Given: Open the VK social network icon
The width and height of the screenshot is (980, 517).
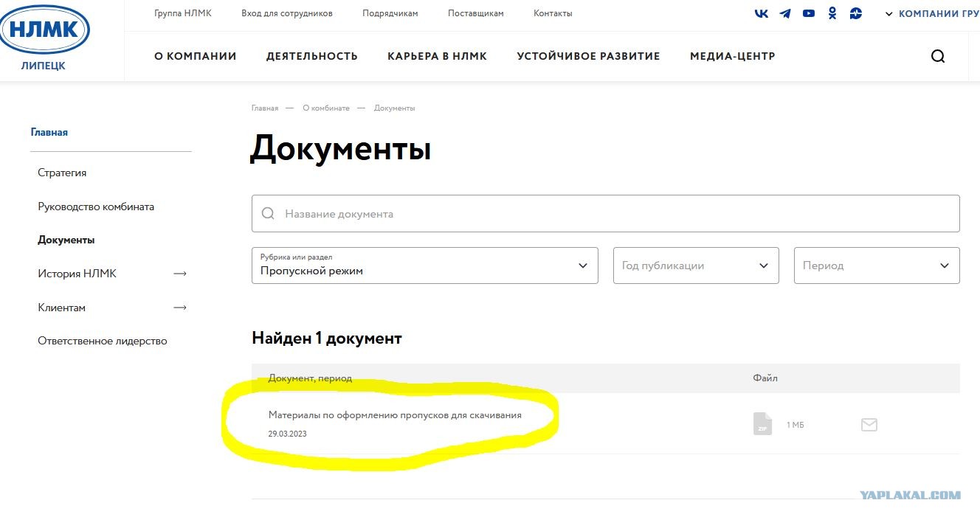Looking at the screenshot, I should (x=762, y=13).
